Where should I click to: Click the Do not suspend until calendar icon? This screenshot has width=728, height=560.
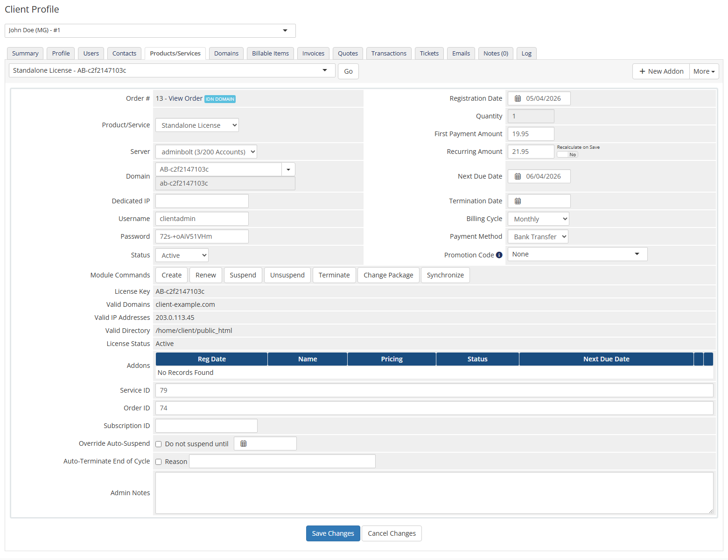(243, 443)
